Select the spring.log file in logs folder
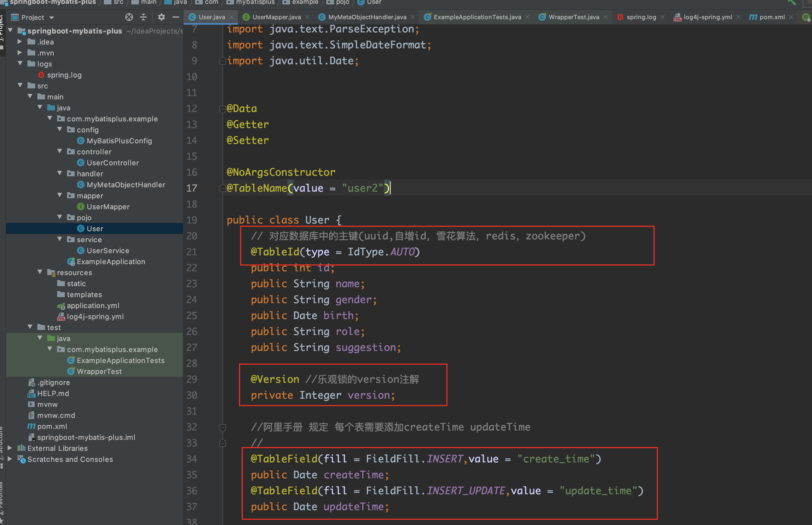The width and height of the screenshot is (812, 525). pos(64,75)
